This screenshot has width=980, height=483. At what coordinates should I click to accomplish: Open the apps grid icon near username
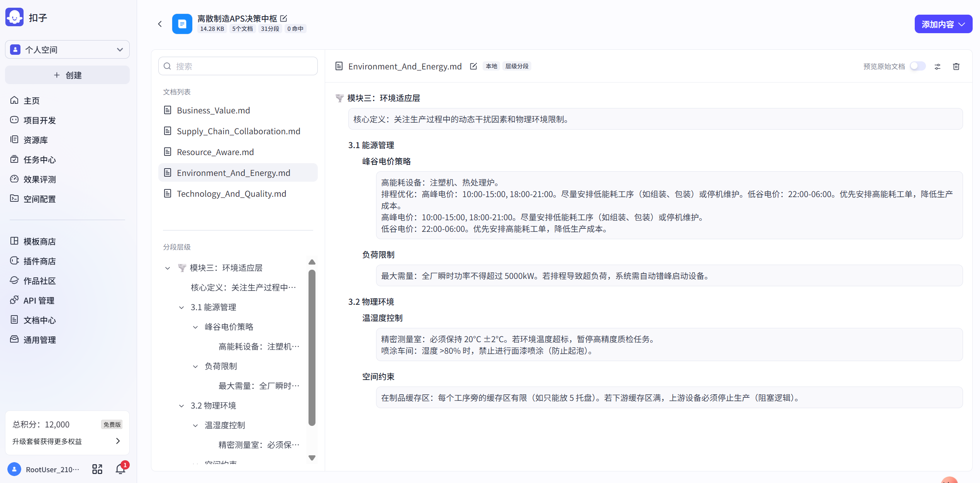[97, 469]
